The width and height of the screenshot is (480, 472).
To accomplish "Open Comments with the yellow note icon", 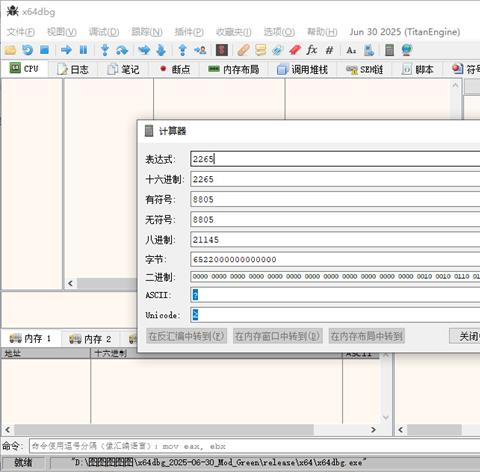I will 261,50.
